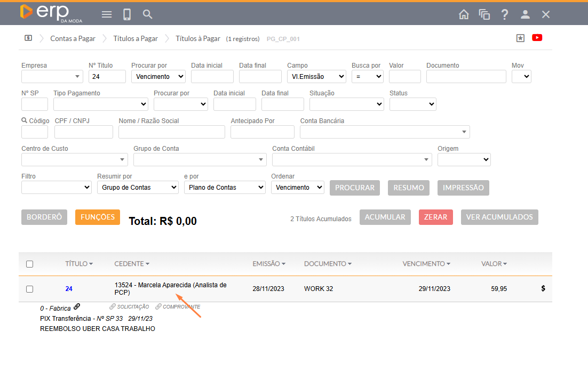Open the Ordenar Vencimento dropdown
The width and height of the screenshot is (588, 372).
297,188
